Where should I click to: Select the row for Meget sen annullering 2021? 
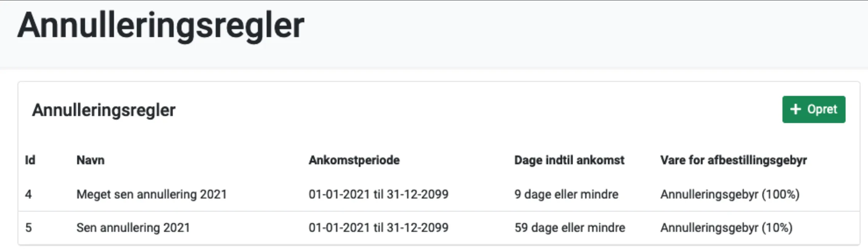coord(269,195)
